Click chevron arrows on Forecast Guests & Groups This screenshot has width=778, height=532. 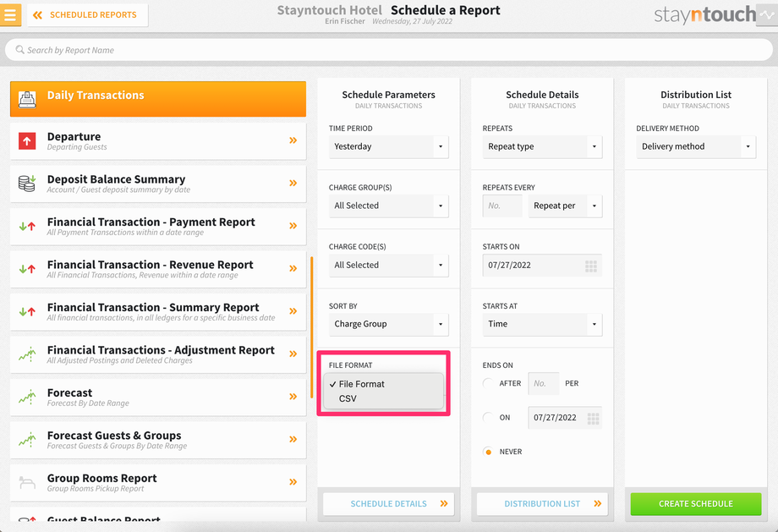click(293, 439)
